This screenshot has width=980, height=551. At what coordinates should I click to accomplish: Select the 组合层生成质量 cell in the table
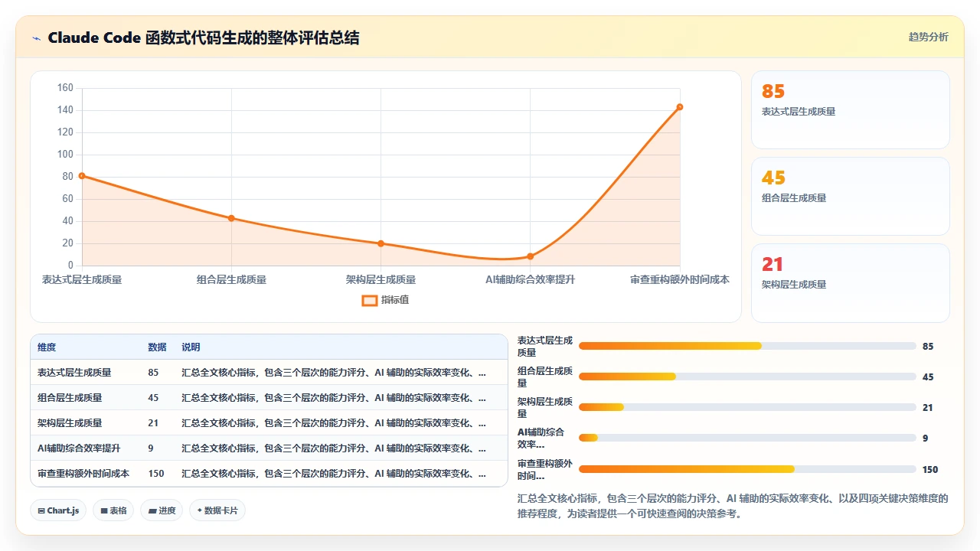pos(70,398)
